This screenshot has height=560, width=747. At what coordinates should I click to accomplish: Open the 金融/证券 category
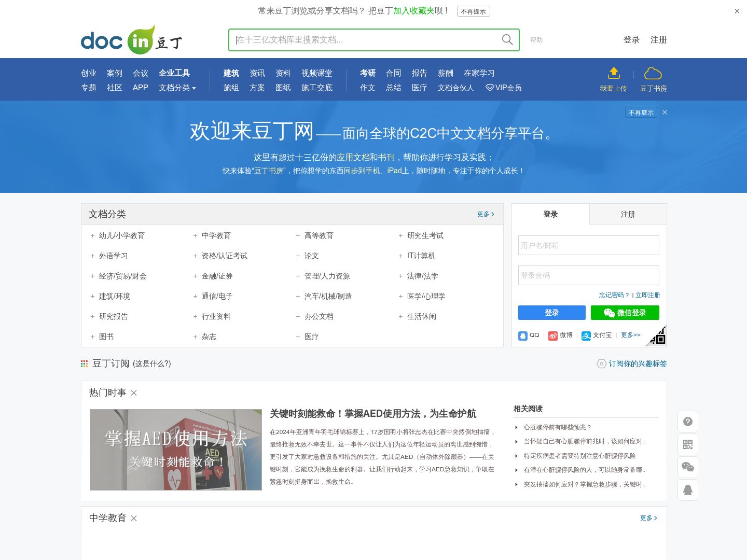217,276
